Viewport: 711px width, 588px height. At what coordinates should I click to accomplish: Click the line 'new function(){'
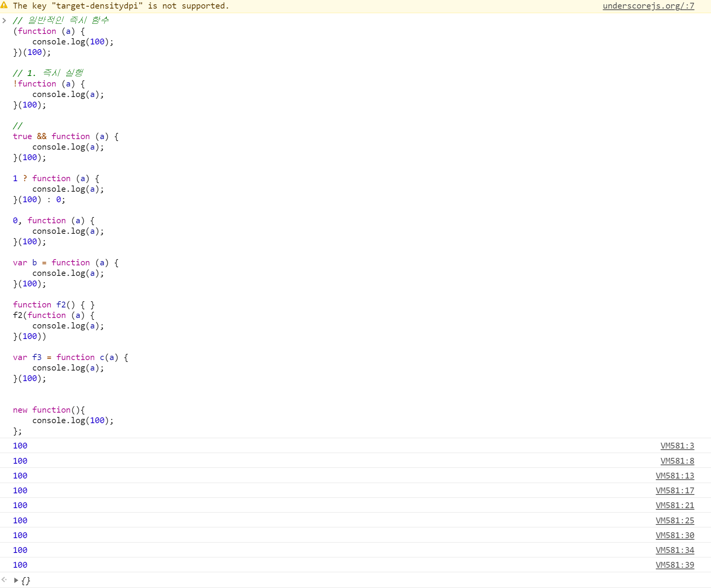pos(49,410)
